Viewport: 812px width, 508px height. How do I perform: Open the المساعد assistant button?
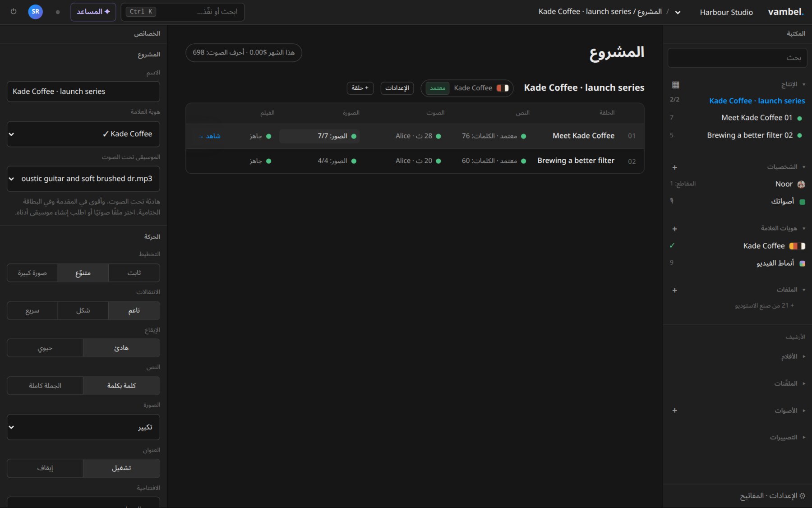tap(93, 12)
